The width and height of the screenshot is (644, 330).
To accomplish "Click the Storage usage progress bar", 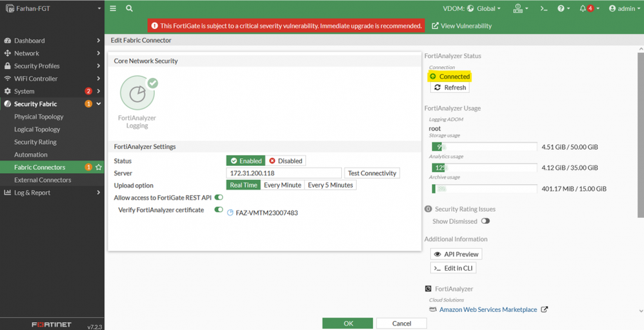I will pos(484,147).
